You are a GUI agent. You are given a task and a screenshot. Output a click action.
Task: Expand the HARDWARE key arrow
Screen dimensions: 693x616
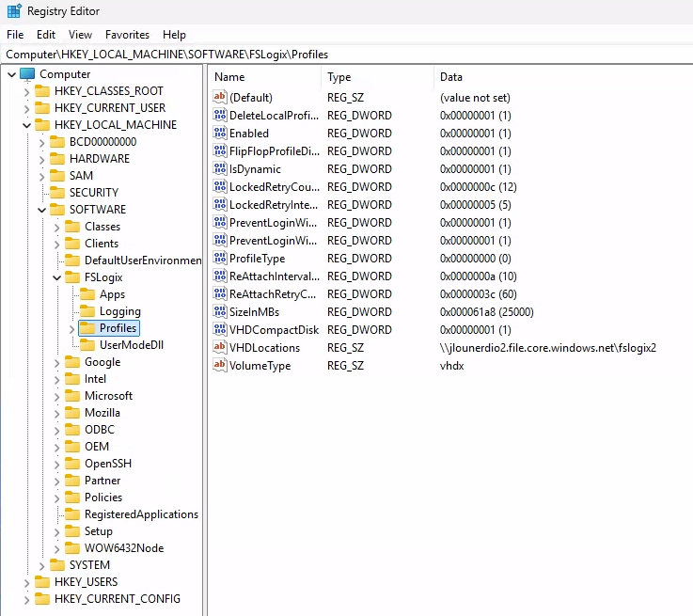point(41,160)
